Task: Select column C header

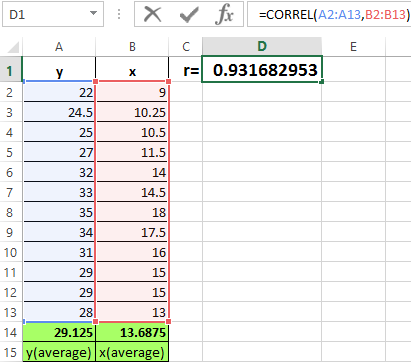Action: (x=186, y=47)
